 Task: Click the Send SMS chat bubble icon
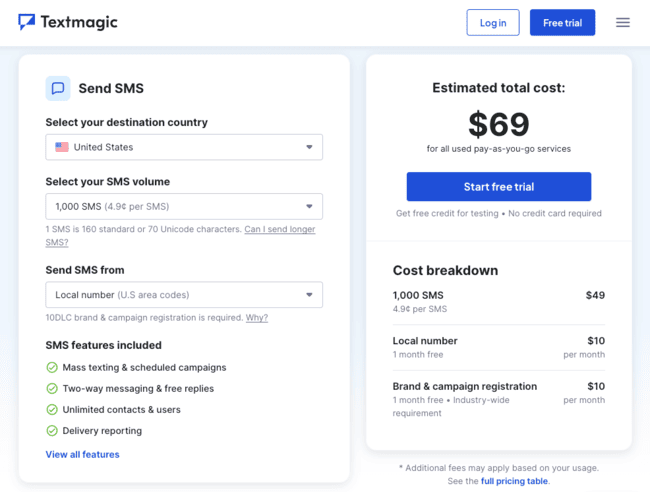tap(58, 88)
